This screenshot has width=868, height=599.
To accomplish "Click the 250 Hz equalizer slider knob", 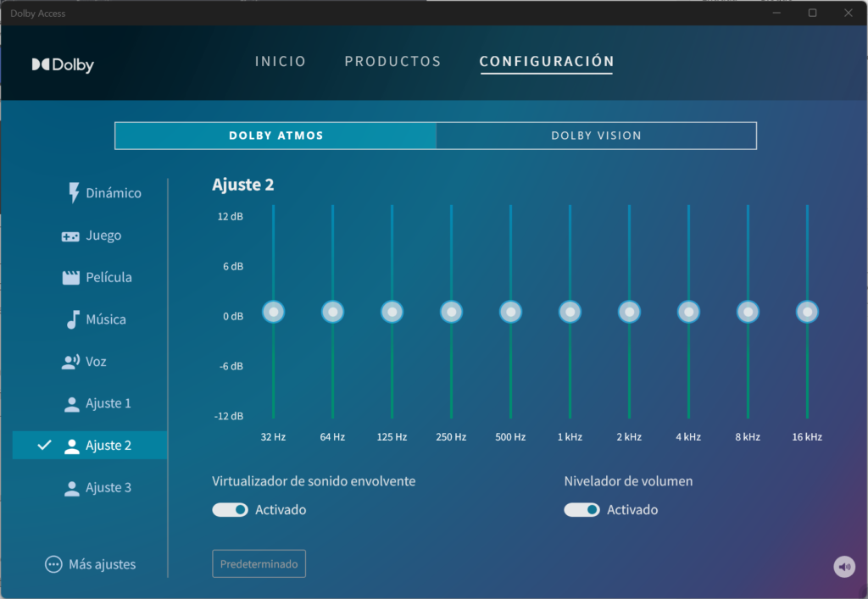I will (451, 312).
